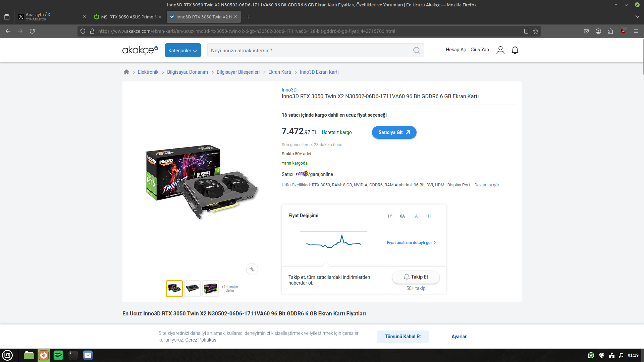Accept cookies with Tümünü Kabul Et
The image size is (644, 362).
click(402, 337)
